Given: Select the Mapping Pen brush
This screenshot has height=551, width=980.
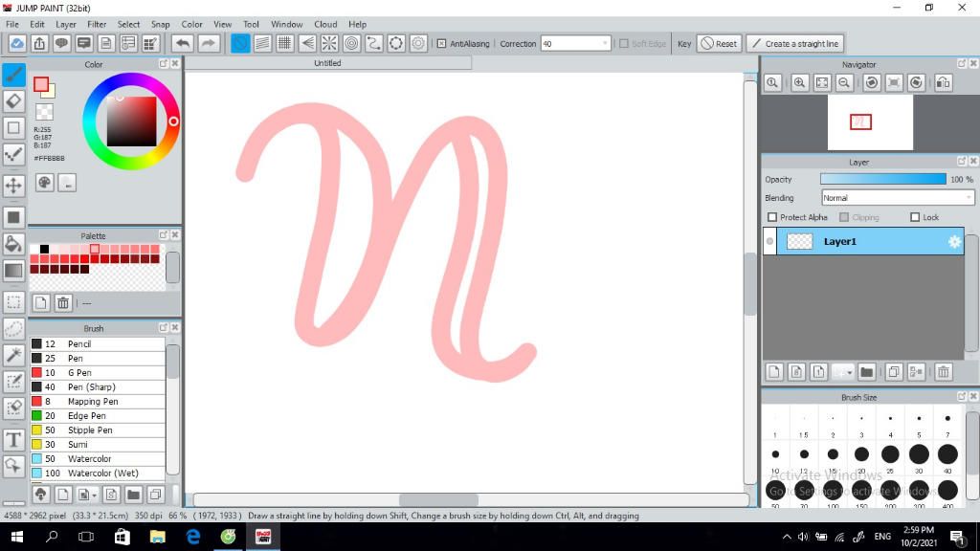Looking at the screenshot, I should (98, 402).
